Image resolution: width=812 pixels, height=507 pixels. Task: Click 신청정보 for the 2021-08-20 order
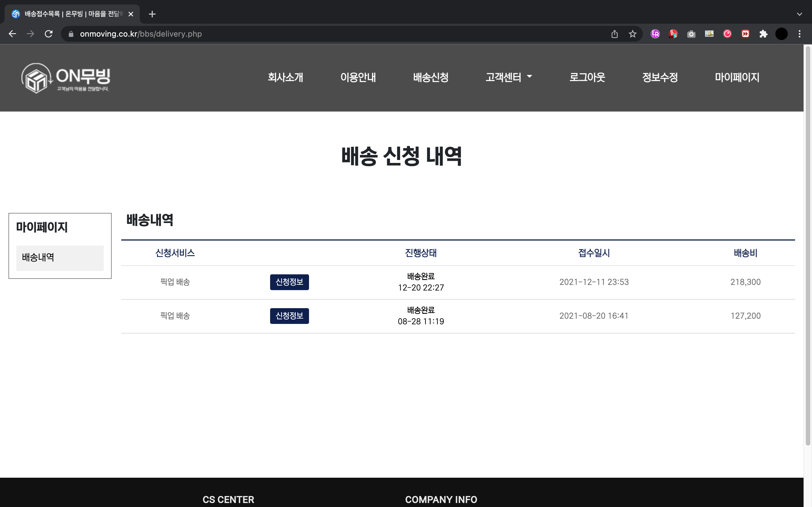coord(289,316)
